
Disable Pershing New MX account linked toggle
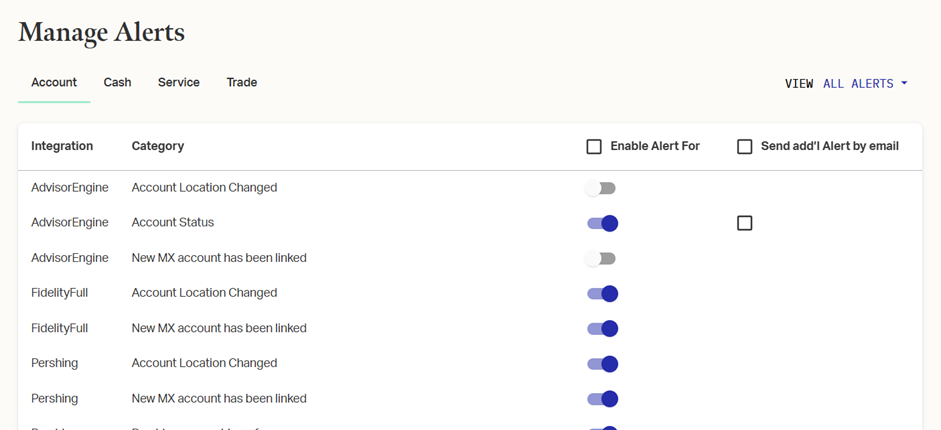click(x=602, y=399)
